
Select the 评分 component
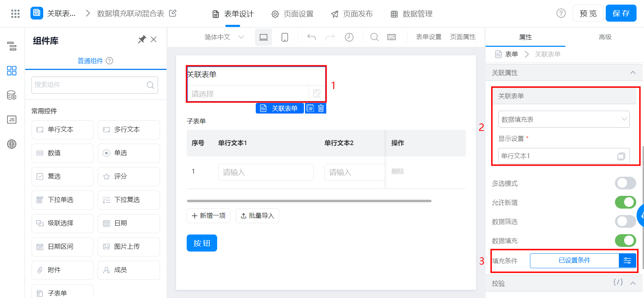coord(129,177)
